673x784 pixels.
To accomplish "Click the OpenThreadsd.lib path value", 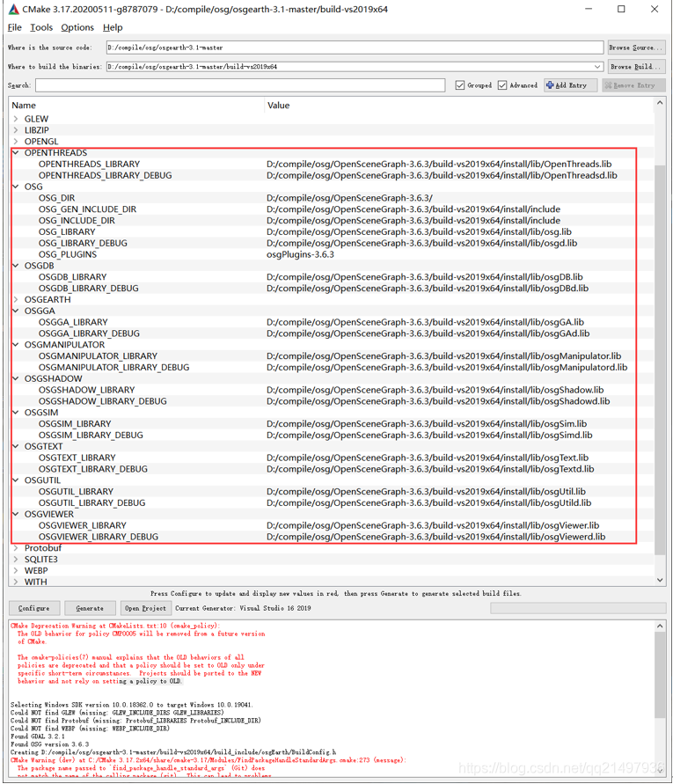I will 442,175.
